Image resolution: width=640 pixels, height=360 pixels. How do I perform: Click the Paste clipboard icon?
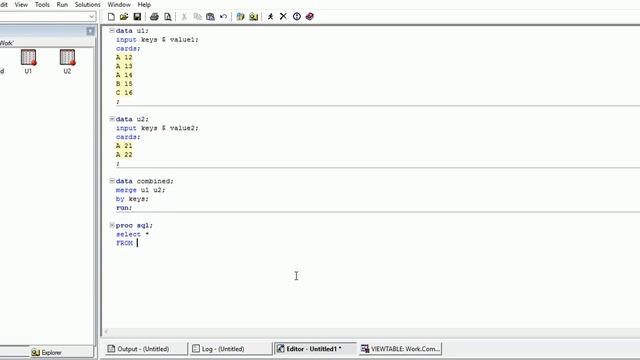(x=210, y=17)
